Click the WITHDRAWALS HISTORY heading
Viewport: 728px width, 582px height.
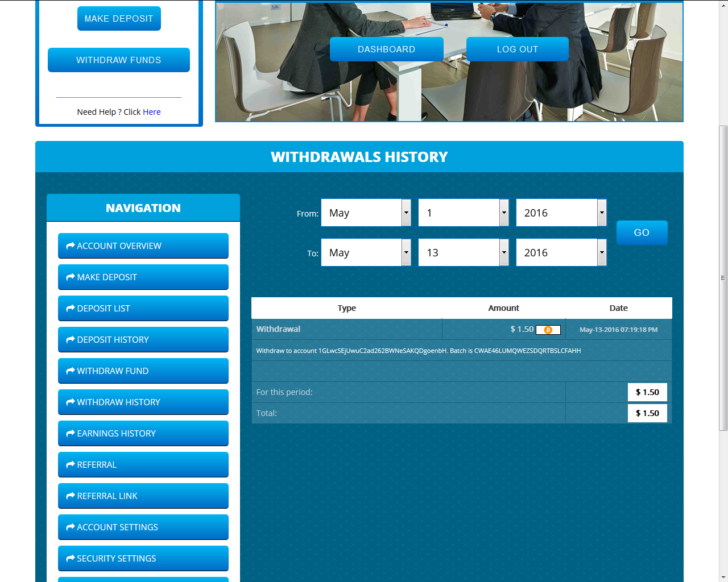359,157
